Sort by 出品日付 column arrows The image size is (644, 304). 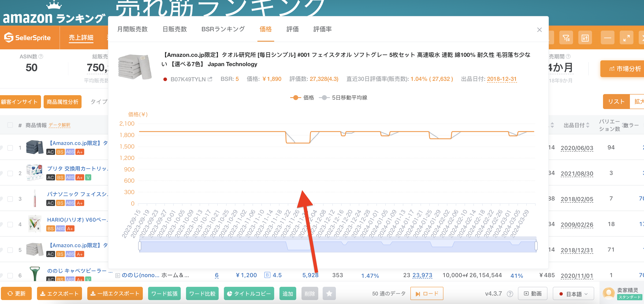pos(588,125)
